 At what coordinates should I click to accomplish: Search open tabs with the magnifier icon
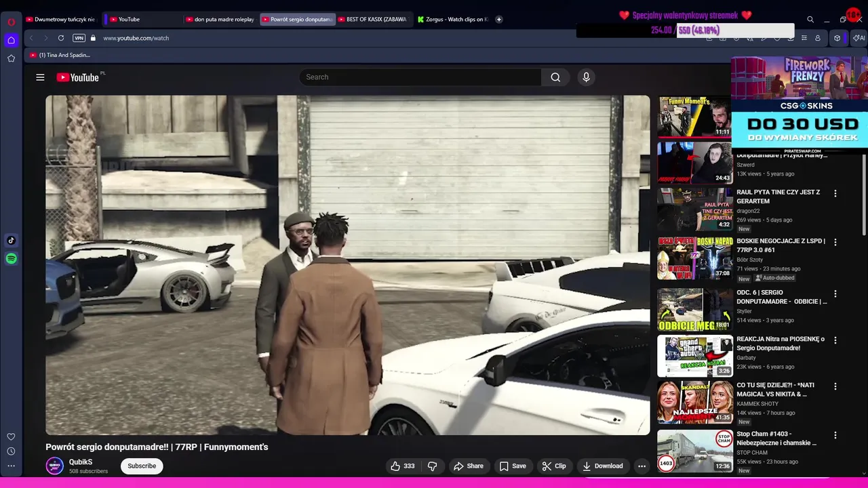click(x=810, y=20)
